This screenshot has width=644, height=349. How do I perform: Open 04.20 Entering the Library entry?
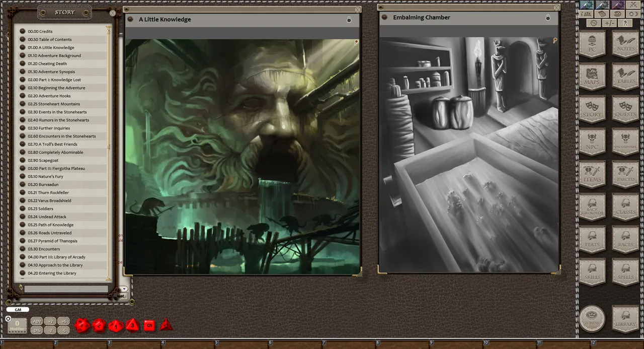[x=62, y=273]
